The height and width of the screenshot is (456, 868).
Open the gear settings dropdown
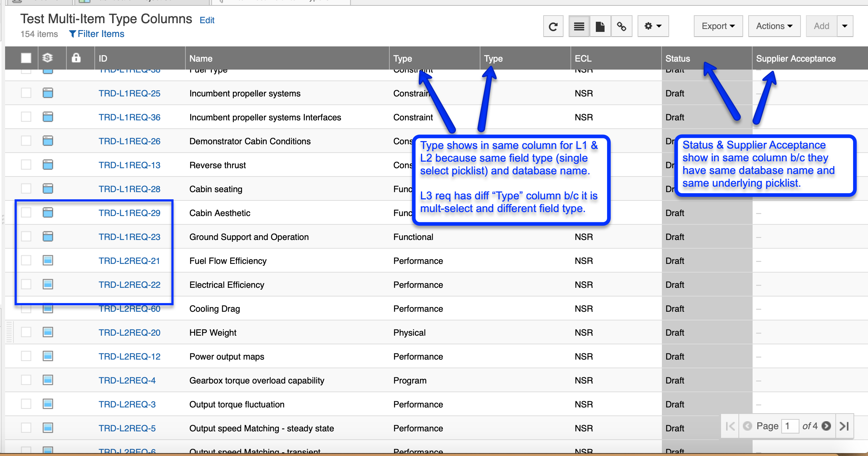point(653,26)
